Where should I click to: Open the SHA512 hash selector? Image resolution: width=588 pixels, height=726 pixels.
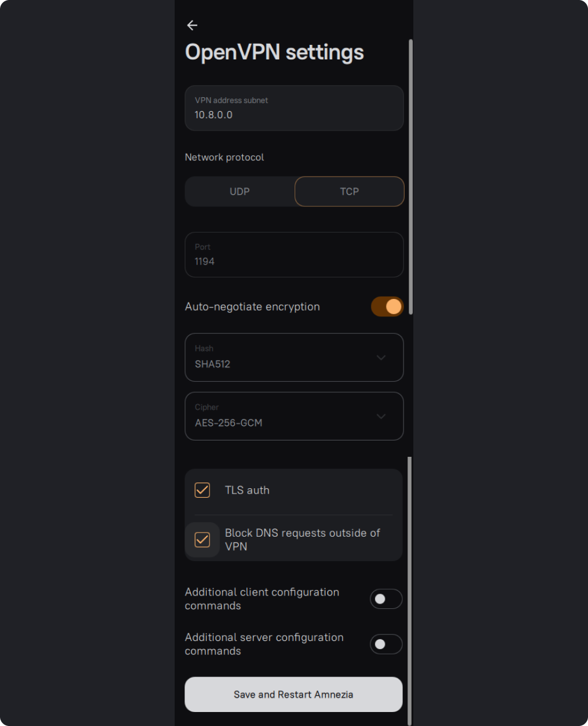click(x=285, y=357)
